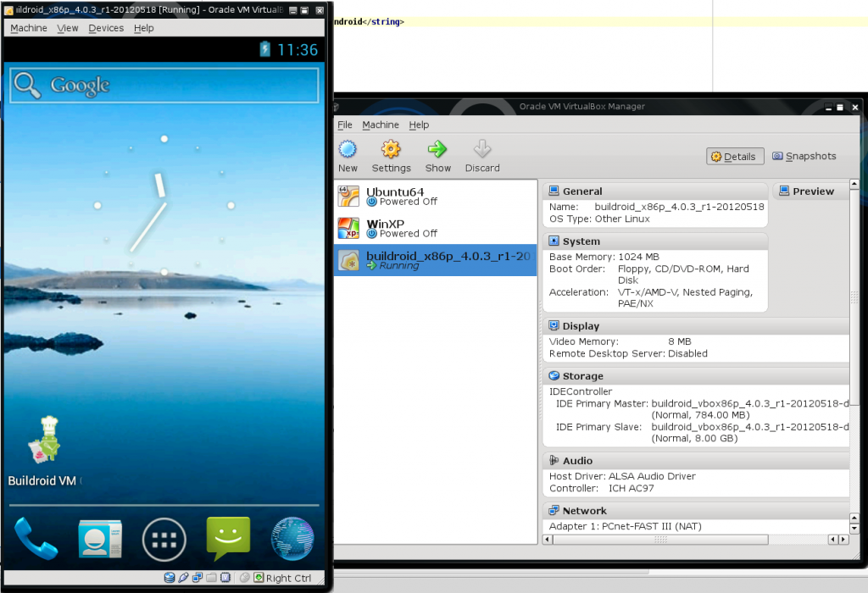
Task: Click the Display section header
Action: click(696, 326)
